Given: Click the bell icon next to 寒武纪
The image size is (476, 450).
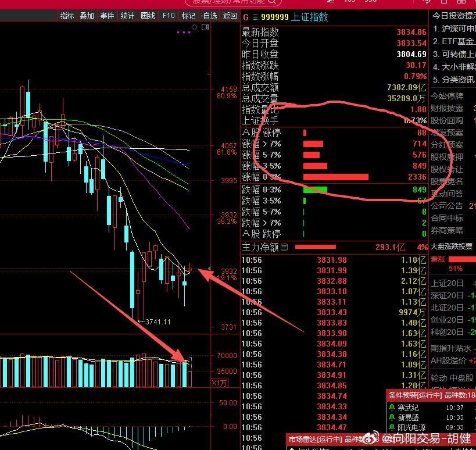Looking at the screenshot, I should point(392,407).
